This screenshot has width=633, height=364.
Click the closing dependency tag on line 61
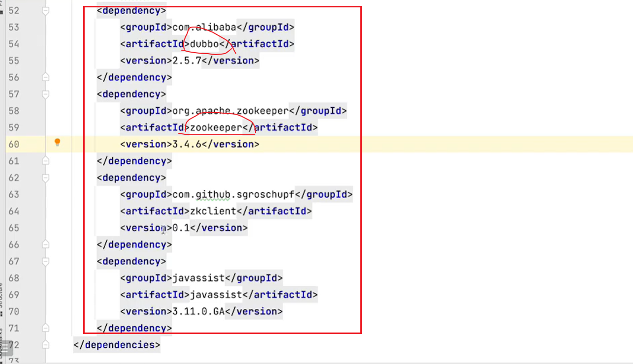pyautogui.click(x=134, y=161)
